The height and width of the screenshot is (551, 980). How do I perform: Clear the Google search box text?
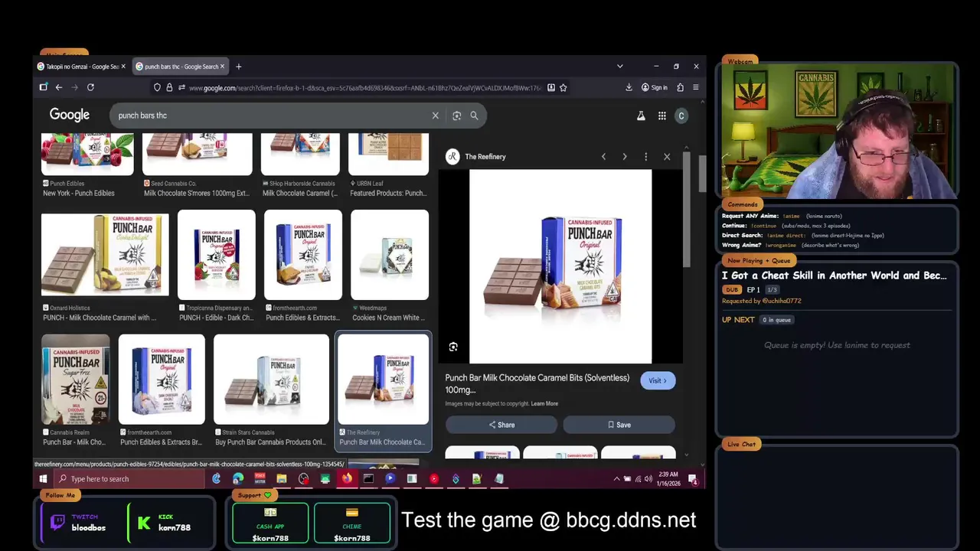[x=435, y=116]
